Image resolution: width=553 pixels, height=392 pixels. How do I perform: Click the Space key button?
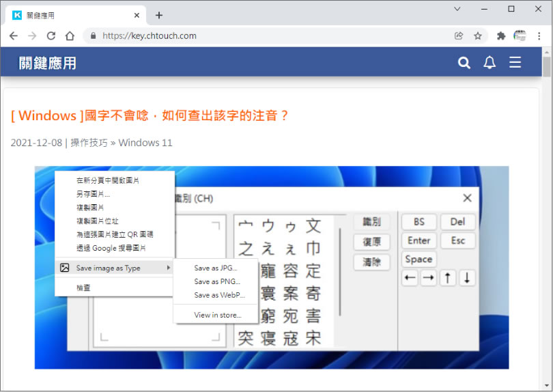(x=419, y=259)
